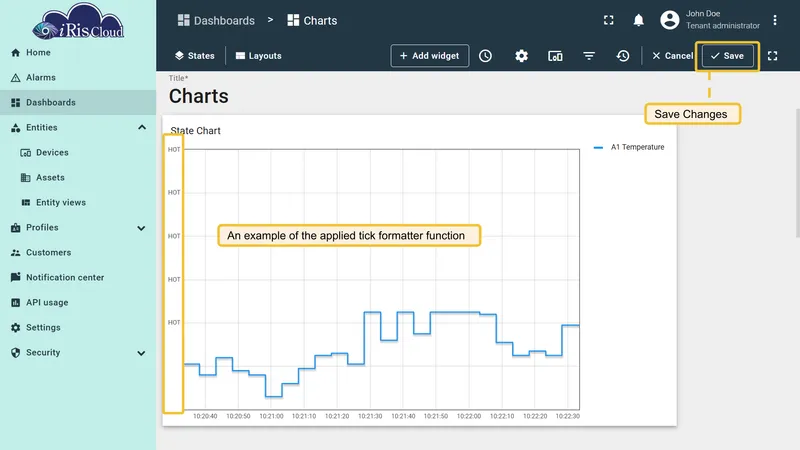
Task: Open dashboard Layouts
Action: coord(259,56)
